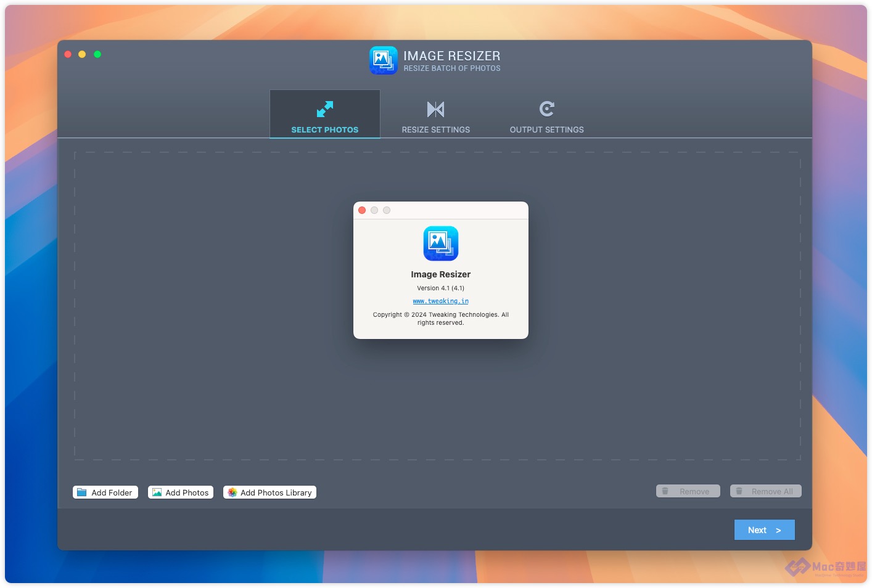The width and height of the screenshot is (872, 588).
Task: Click the trash icon on Remove All
Action: tap(739, 491)
